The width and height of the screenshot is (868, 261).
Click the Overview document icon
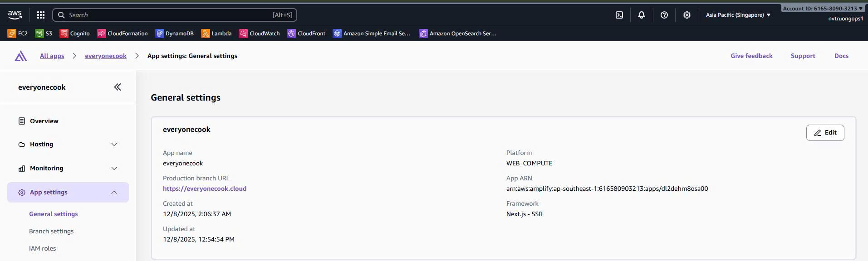coord(22,121)
